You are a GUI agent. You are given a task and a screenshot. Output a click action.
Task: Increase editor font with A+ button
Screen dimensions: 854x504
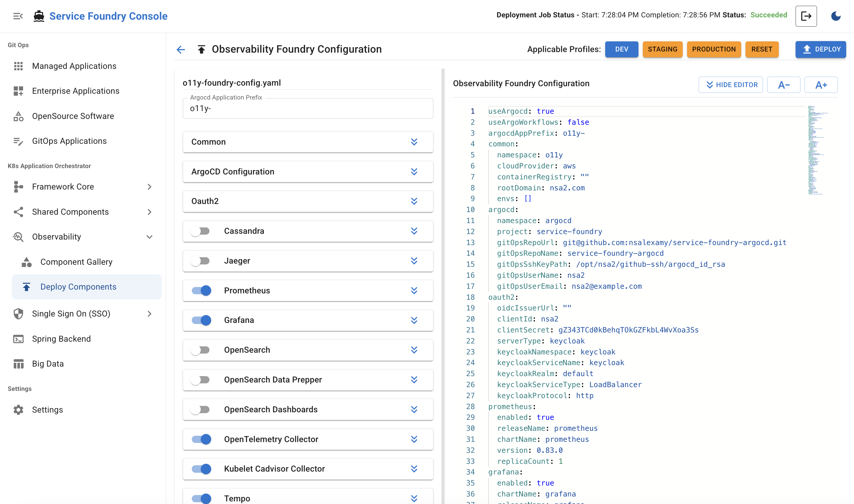click(x=821, y=85)
